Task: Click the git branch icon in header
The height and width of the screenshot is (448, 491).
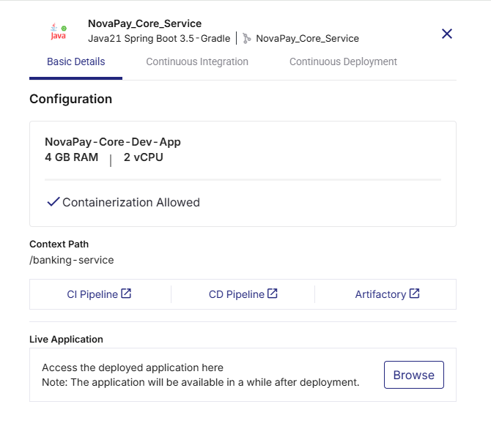Action: [x=247, y=38]
